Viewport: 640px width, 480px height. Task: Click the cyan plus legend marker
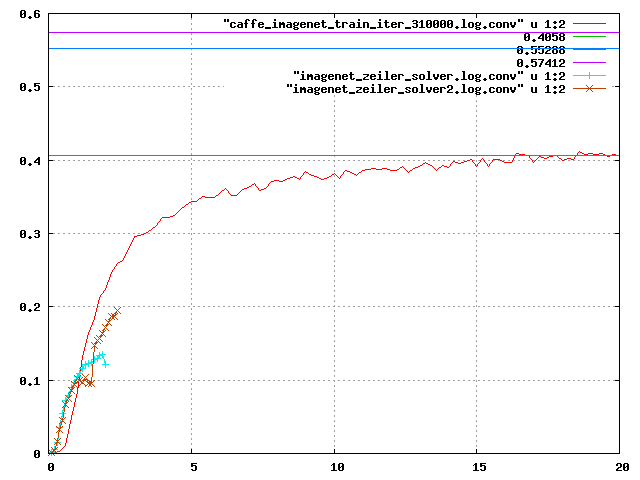click(x=589, y=76)
